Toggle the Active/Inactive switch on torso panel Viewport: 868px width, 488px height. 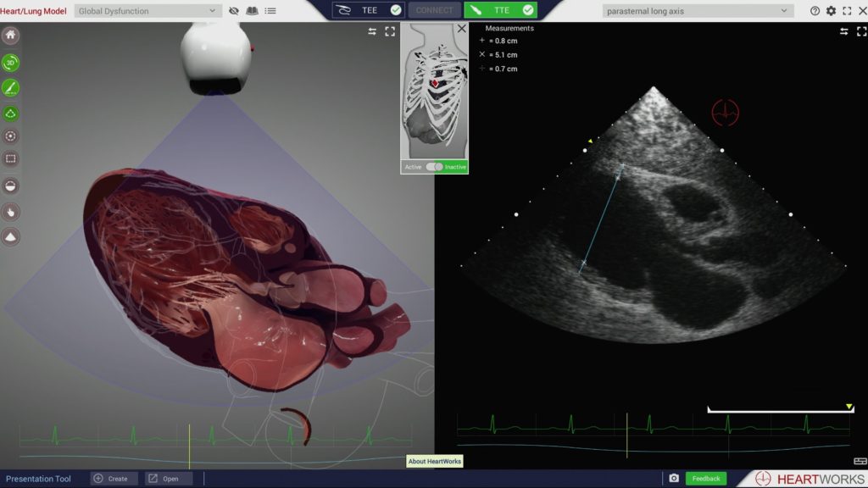(x=434, y=167)
